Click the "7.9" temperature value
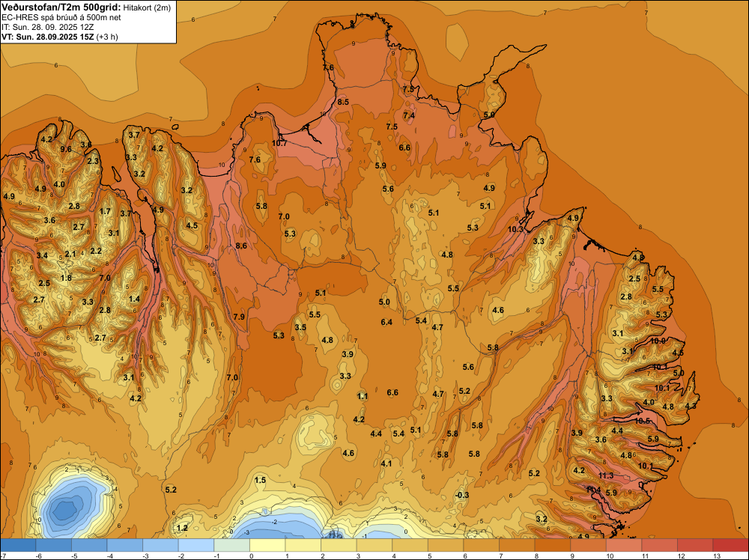This screenshot has width=749, height=560. pyautogui.click(x=240, y=317)
